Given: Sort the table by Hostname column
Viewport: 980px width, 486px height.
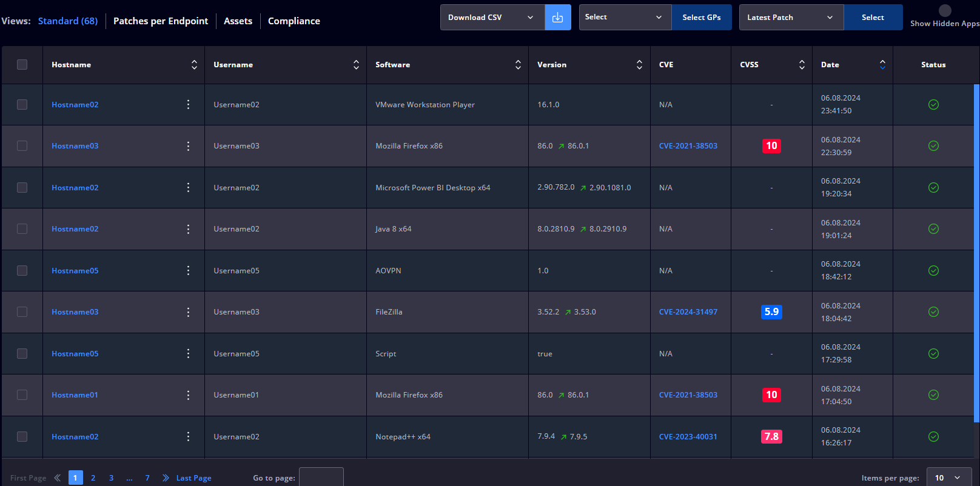Looking at the screenshot, I should click(194, 65).
